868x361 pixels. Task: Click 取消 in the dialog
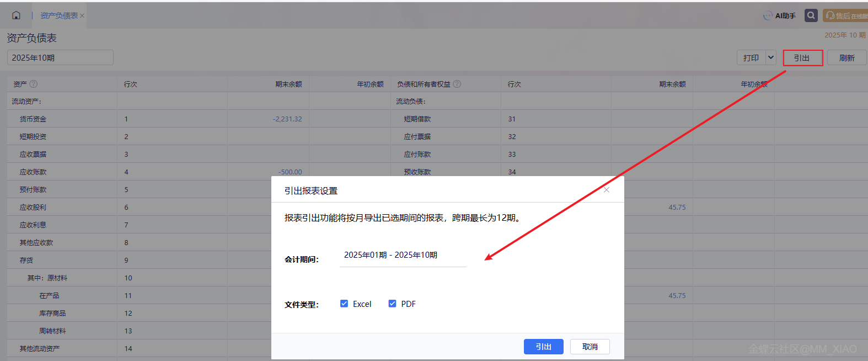coord(590,347)
